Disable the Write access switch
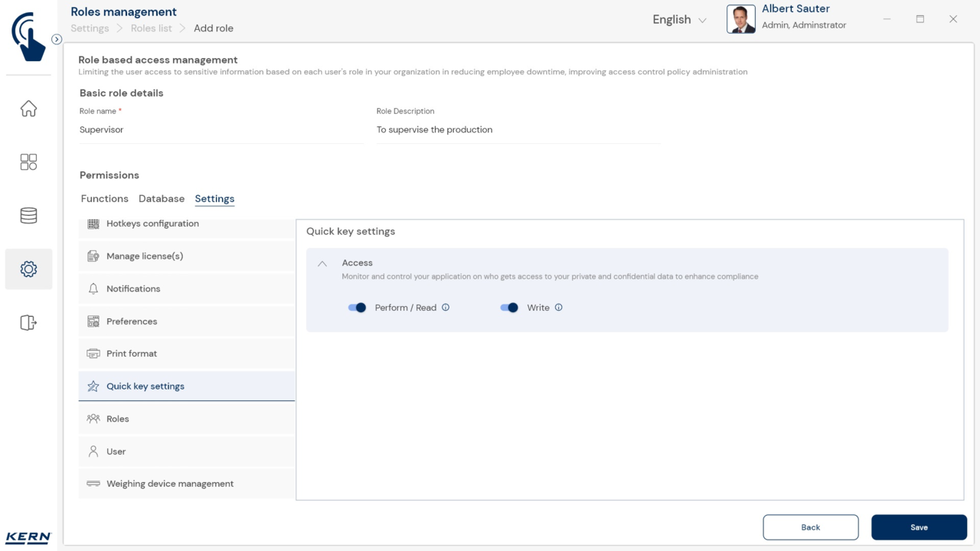 509,308
